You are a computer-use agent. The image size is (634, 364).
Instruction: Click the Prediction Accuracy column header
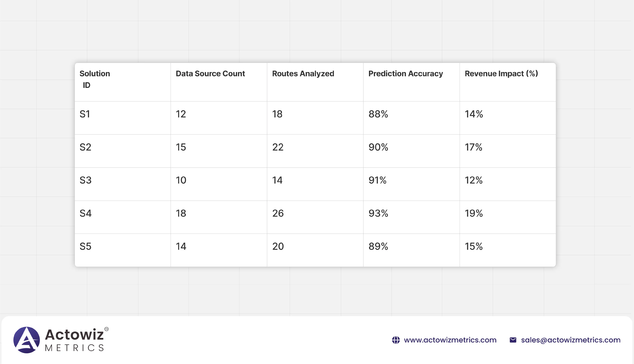405,73
